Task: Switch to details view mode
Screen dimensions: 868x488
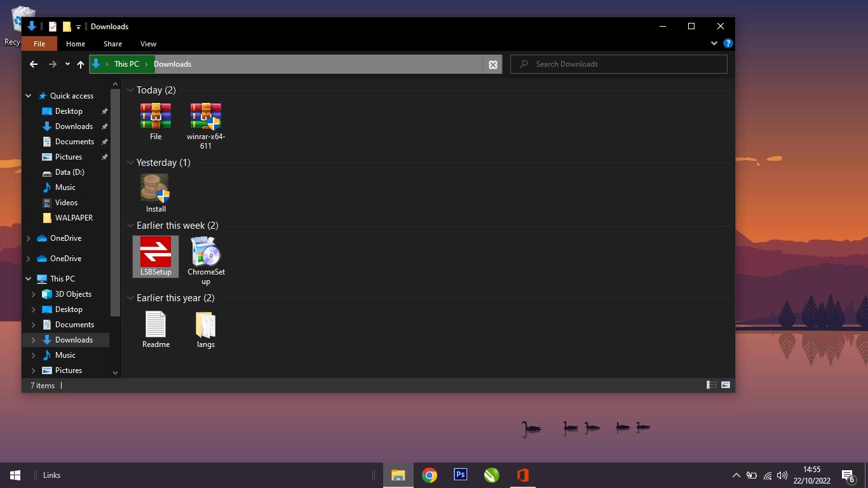Action: click(x=712, y=385)
